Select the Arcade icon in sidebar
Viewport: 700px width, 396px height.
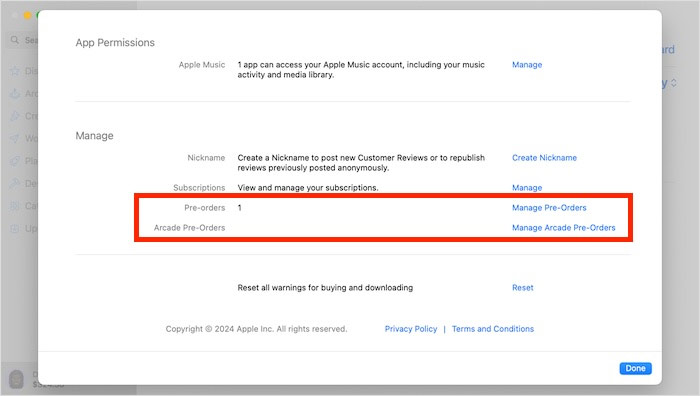[15, 93]
